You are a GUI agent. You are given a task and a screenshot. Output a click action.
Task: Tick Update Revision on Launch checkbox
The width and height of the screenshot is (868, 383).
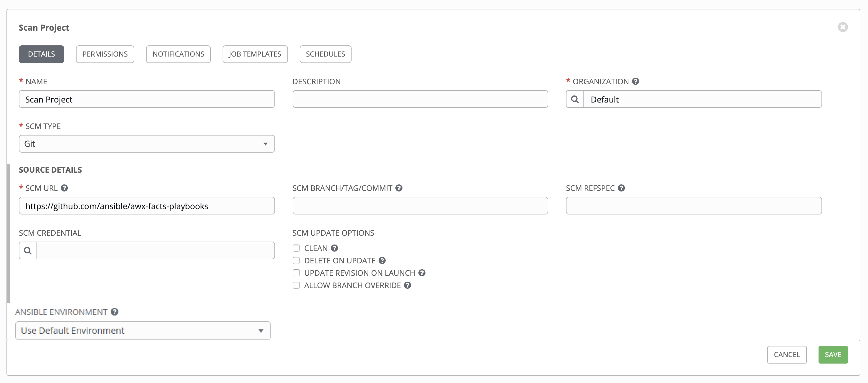point(296,273)
